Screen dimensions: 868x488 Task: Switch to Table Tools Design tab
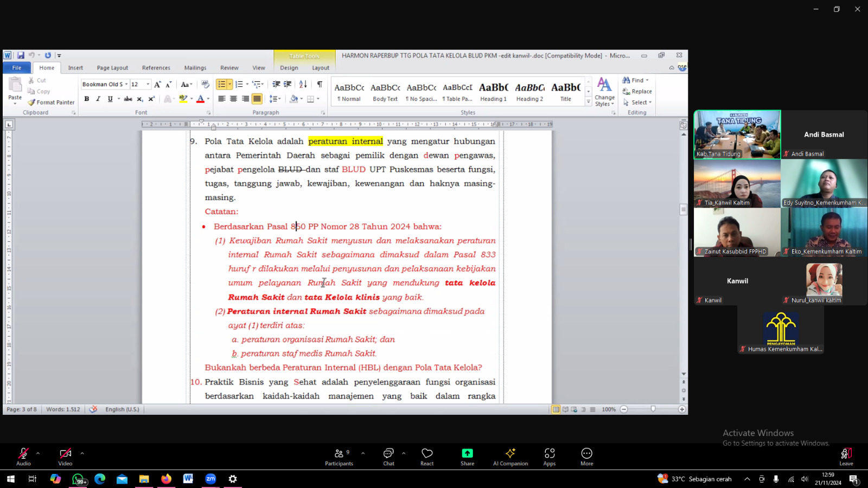pos(289,68)
